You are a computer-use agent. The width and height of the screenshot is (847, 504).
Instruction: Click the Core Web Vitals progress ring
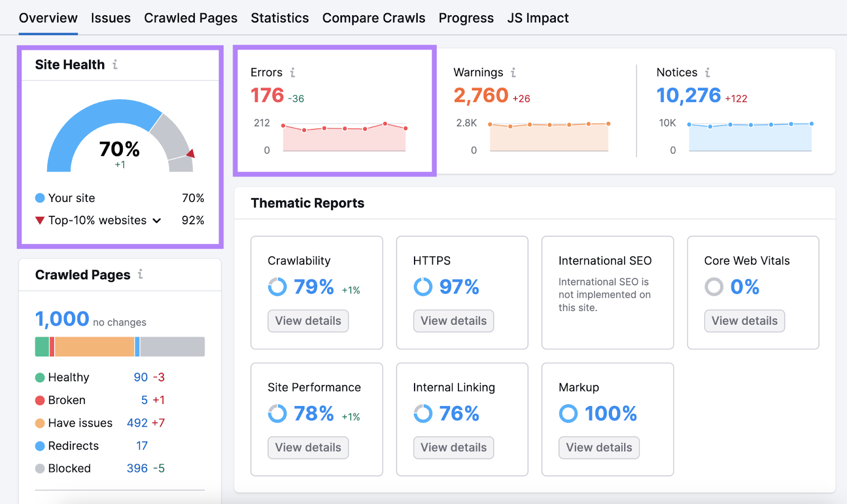click(714, 287)
